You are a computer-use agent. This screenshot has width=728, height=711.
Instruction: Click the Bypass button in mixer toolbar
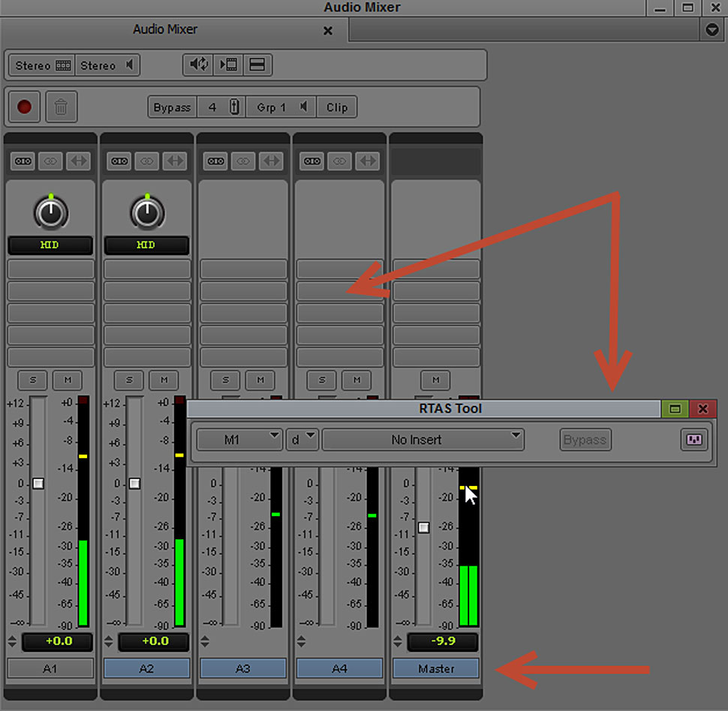[172, 107]
